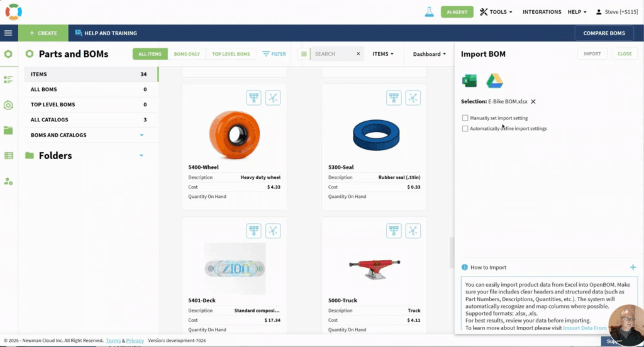Open the lab flask icon
Image resolution: width=644 pixels, height=347 pixels.
pos(429,12)
